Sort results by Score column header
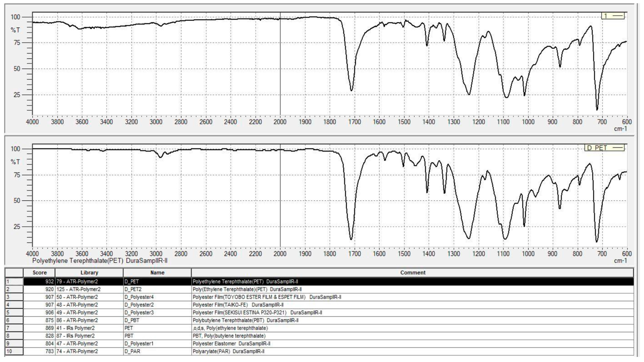Screen dimensions: 644x362 click(39, 273)
